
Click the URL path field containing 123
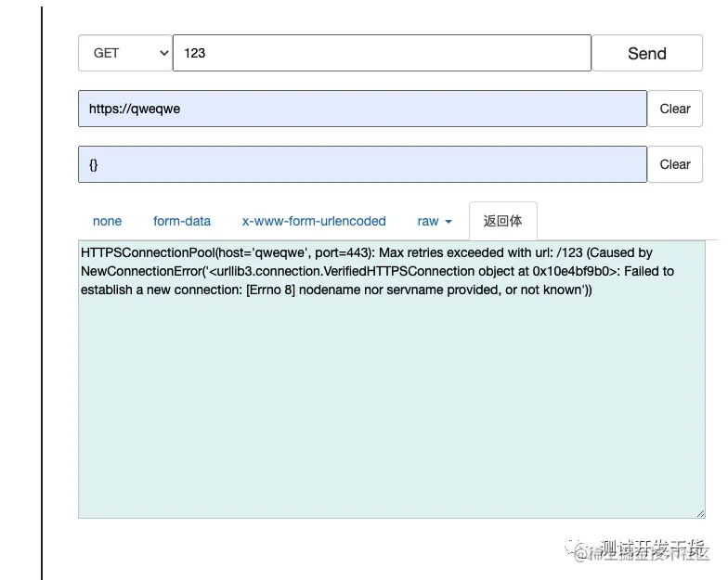point(382,53)
